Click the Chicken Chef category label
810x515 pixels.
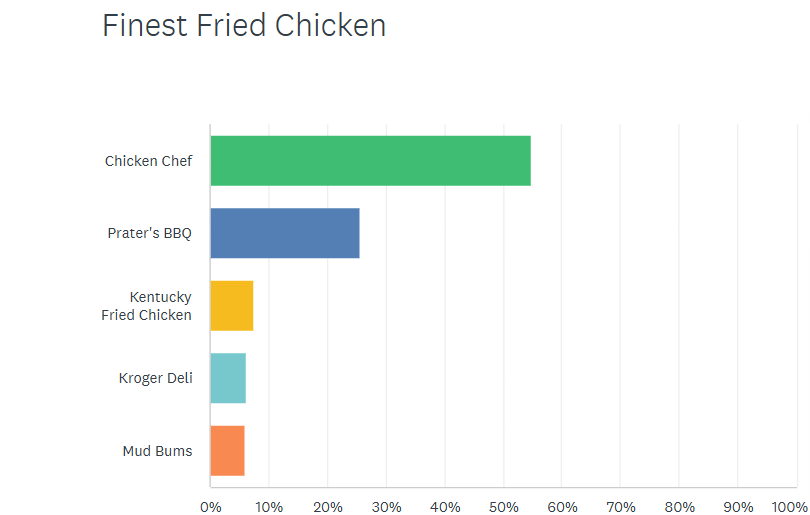(148, 161)
